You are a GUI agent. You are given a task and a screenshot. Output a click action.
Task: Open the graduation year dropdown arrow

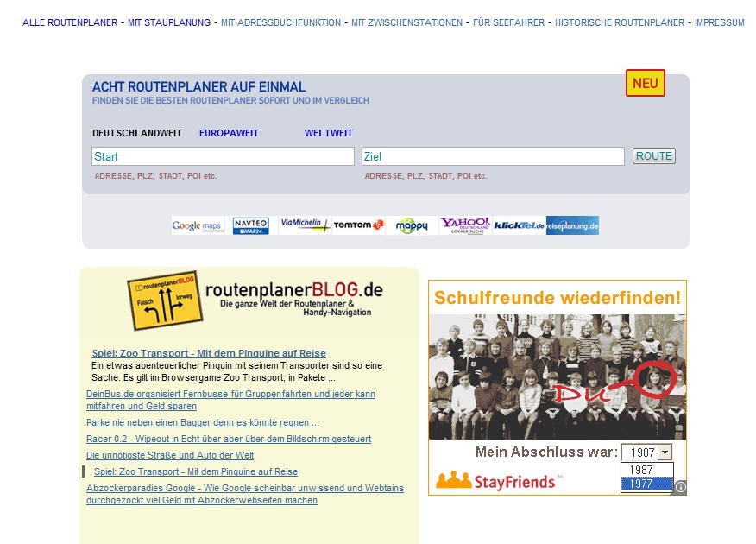coord(665,452)
